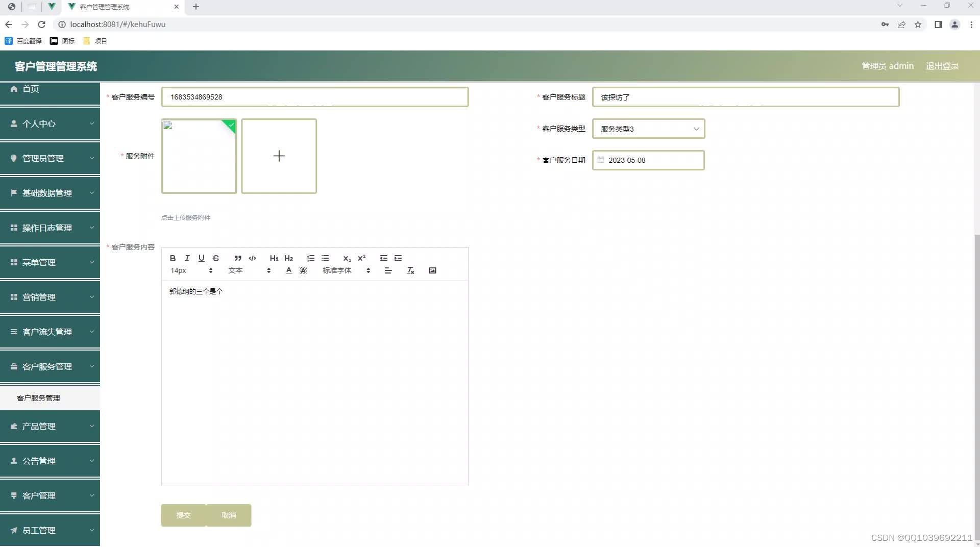Click the 取消 cancel button
Viewport: 980px width, 547px height.
click(229, 515)
